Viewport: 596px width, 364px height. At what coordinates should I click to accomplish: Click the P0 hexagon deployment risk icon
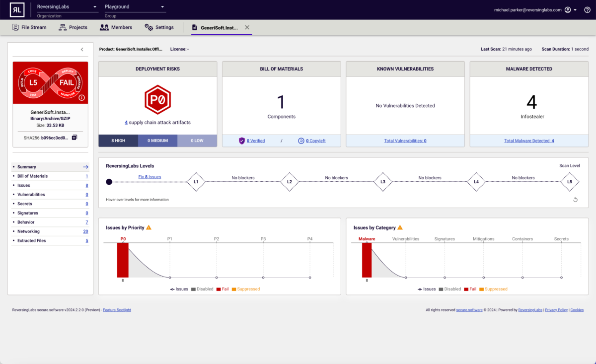coord(157,100)
